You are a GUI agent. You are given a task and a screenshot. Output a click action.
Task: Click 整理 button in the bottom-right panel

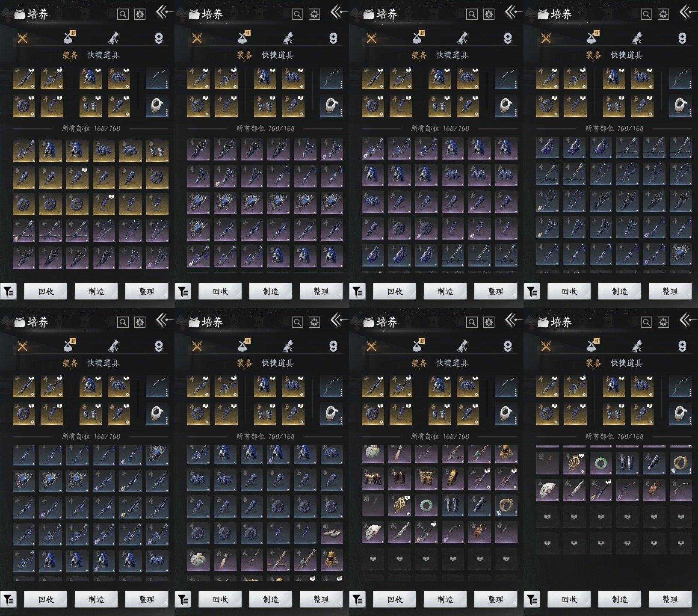[x=670, y=599]
